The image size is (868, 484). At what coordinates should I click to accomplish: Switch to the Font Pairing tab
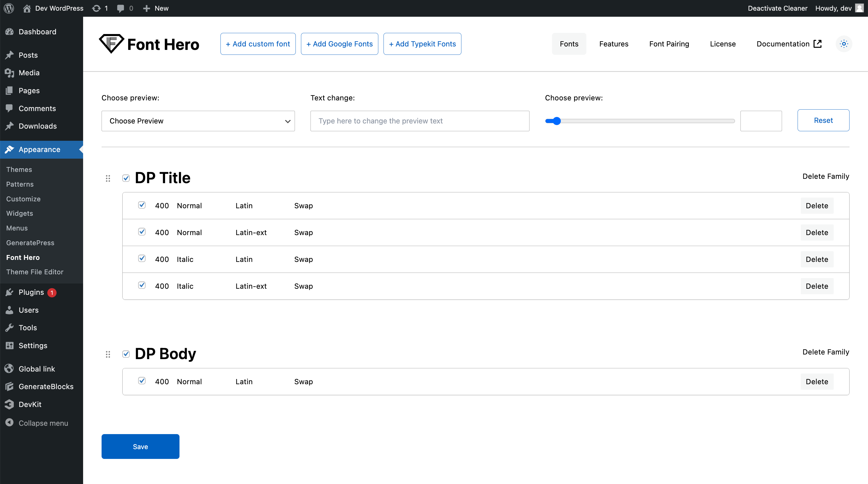coord(669,44)
